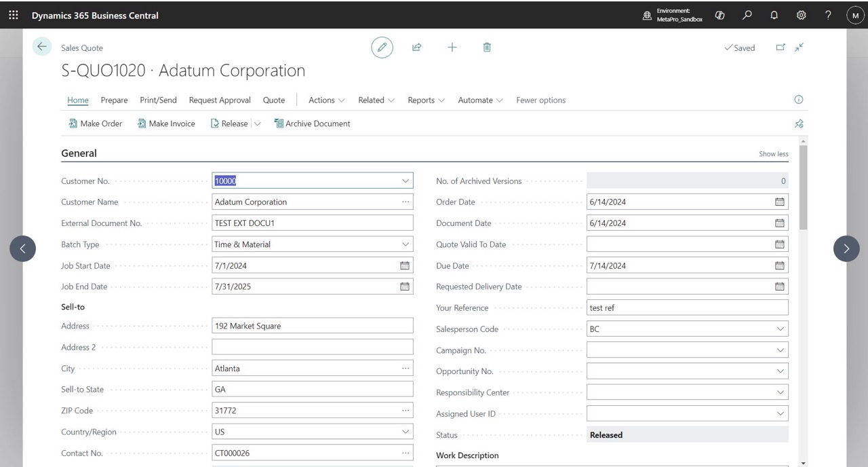The width and height of the screenshot is (868, 467).
Task: Open the Settings gear icon
Action: [802, 15]
